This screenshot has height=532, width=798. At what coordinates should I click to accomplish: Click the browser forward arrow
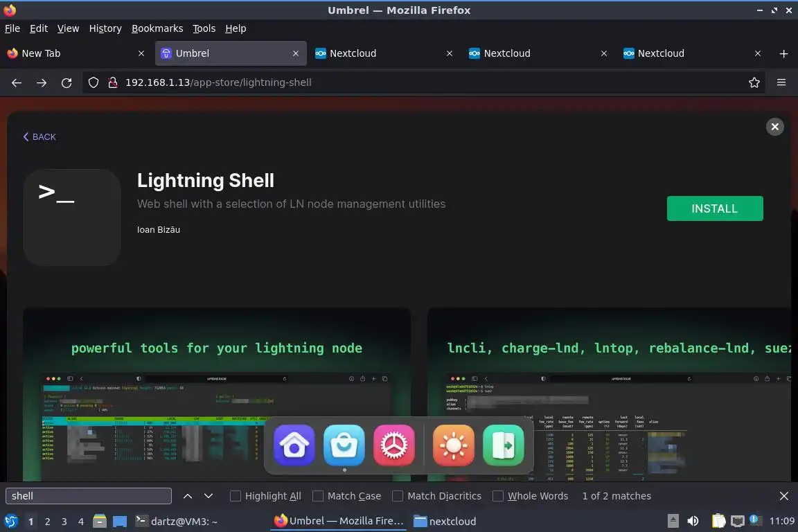(x=42, y=82)
